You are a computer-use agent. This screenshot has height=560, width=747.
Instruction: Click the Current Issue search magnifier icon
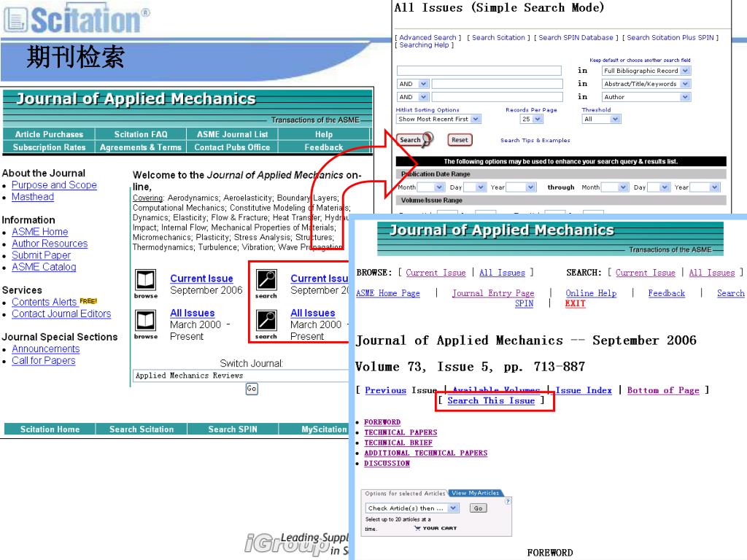tap(266, 280)
